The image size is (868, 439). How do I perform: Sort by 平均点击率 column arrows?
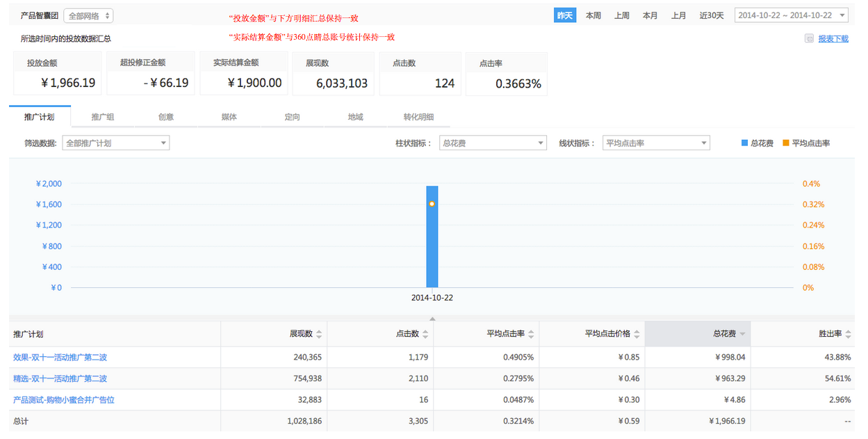tap(531, 334)
